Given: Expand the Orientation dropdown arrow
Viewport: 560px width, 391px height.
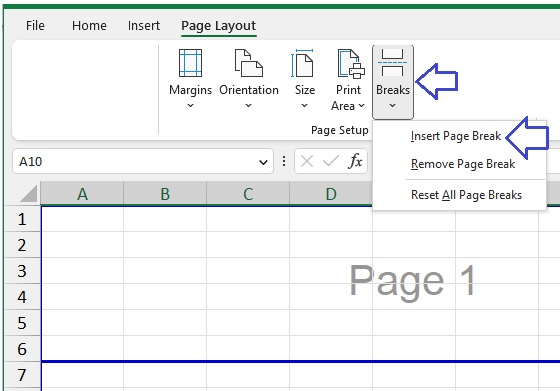Looking at the screenshot, I should coord(249,105).
